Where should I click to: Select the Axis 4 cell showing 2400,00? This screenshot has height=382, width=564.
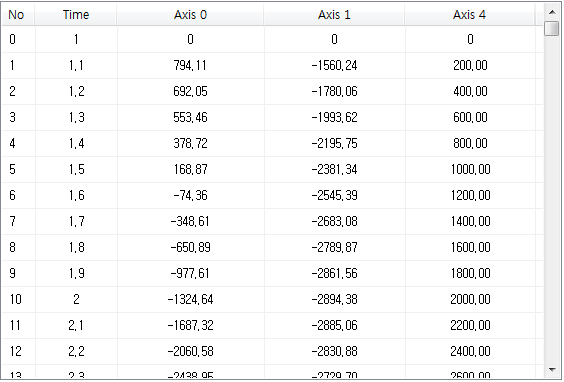pos(470,351)
